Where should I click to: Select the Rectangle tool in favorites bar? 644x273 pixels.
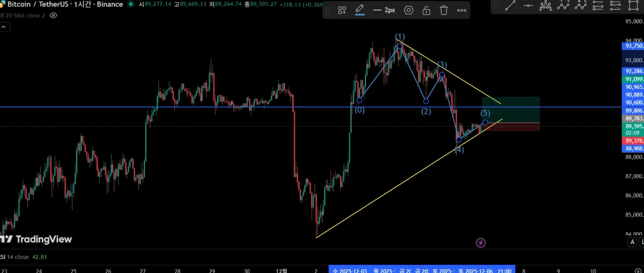pyautogui.click(x=634, y=6)
